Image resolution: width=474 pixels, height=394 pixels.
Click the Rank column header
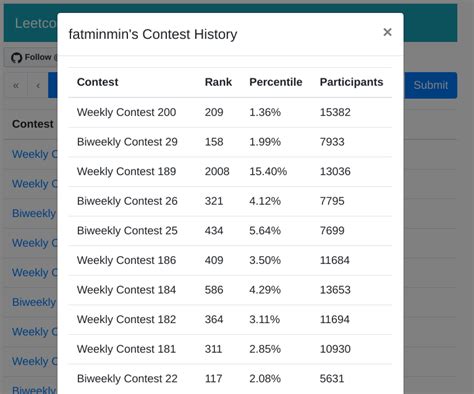[218, 82]
